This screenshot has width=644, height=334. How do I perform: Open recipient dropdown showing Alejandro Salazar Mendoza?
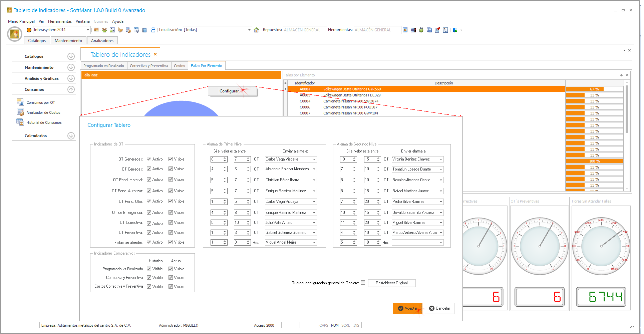pos(314,169)
